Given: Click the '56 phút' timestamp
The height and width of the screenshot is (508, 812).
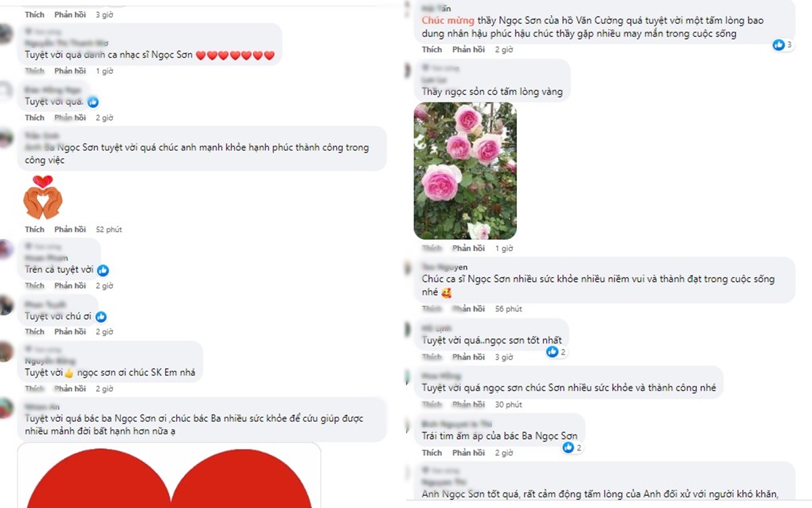Looking at the screenshot, I should (x=508, y=309).
